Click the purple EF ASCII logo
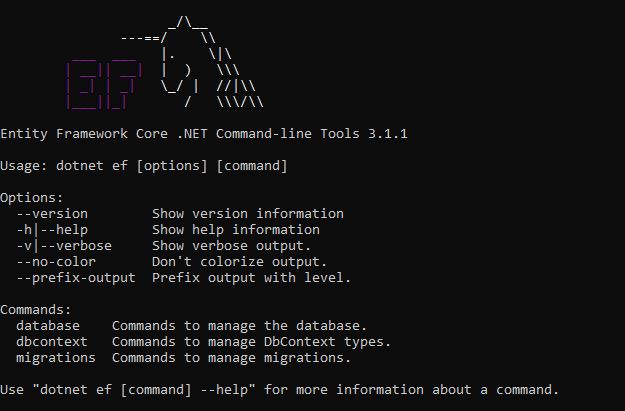The image size is (625, 411). pos(104,85)
